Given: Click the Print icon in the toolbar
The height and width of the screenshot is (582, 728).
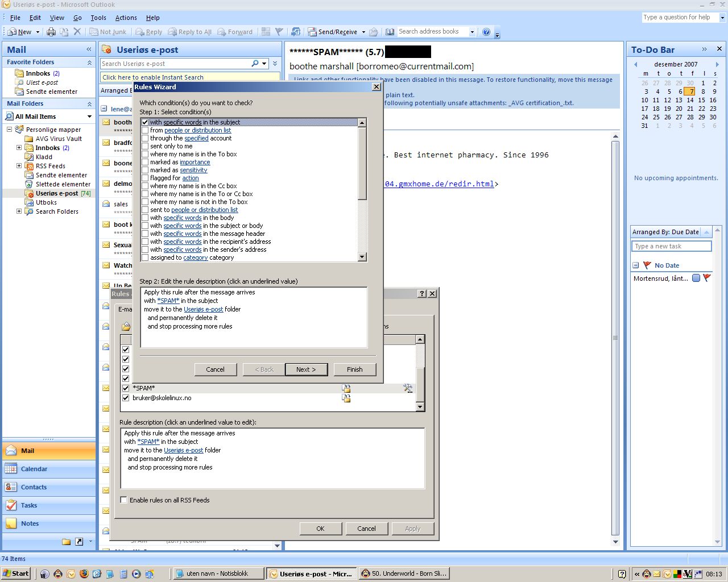Looking at the screenshot, I should coord(51,32).
